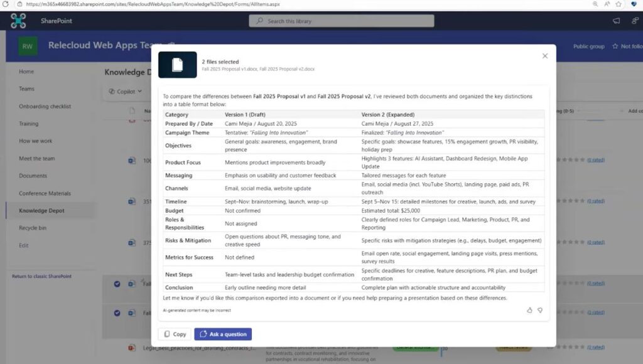Click the SharePoint app logo
The width and height of the screenshot is (643, 364).
17,20
